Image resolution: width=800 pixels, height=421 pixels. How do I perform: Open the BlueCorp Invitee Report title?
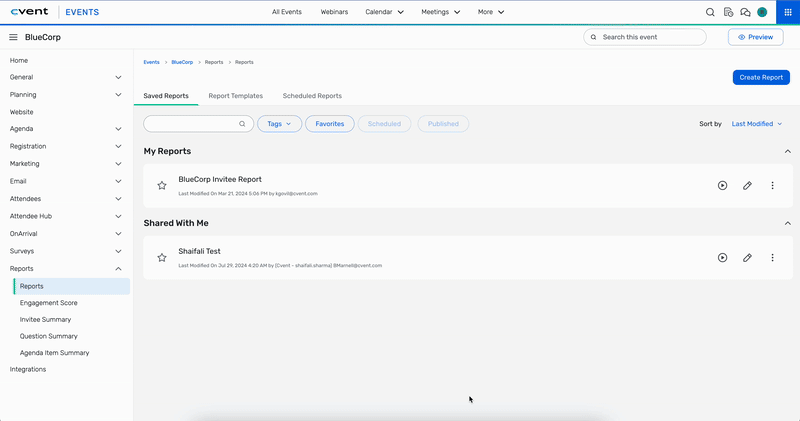pyautogui.click(x=220, y=180)
